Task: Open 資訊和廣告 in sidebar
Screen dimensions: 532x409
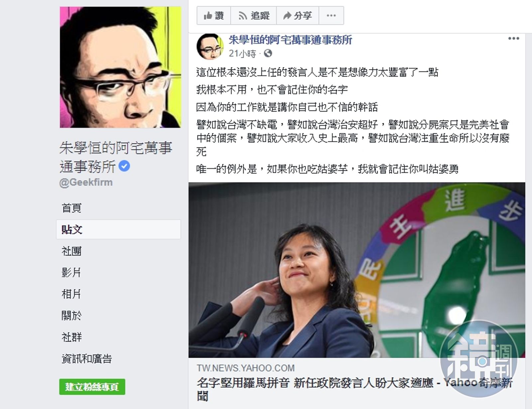Action: pyautogui.click(x=87, y=359)
